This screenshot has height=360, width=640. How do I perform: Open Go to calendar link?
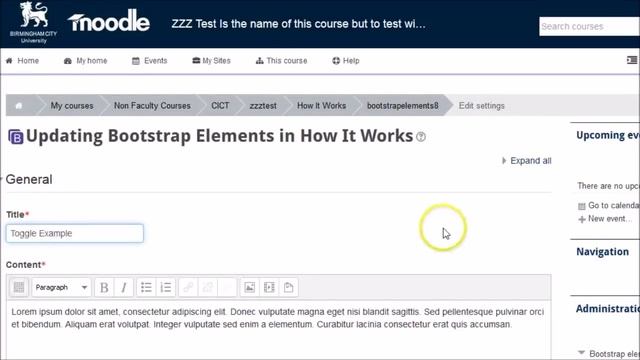click(x=613, y=206)
